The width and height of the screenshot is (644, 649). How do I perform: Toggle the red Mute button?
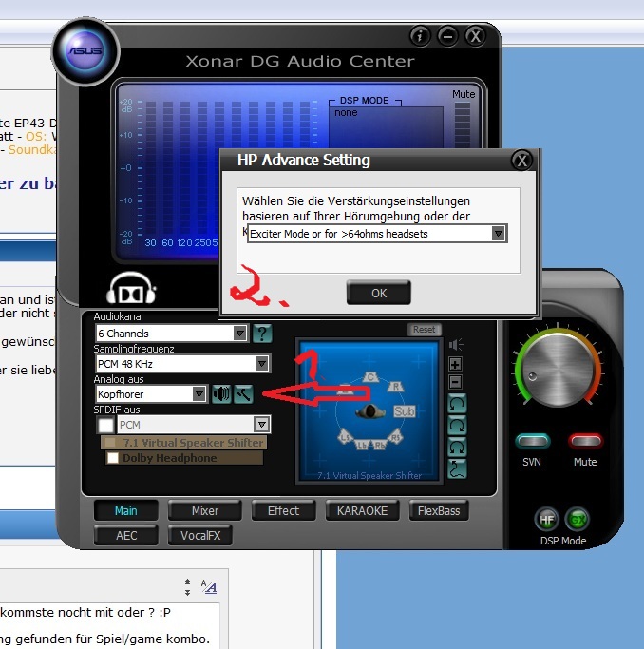pyautogui.click(x=585, y=441)
